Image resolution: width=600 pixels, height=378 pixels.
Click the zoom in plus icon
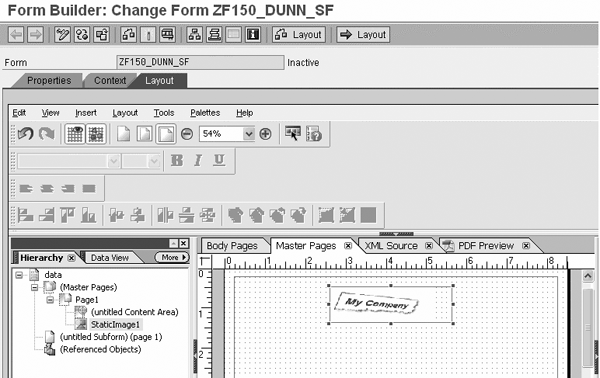point(265,134)
